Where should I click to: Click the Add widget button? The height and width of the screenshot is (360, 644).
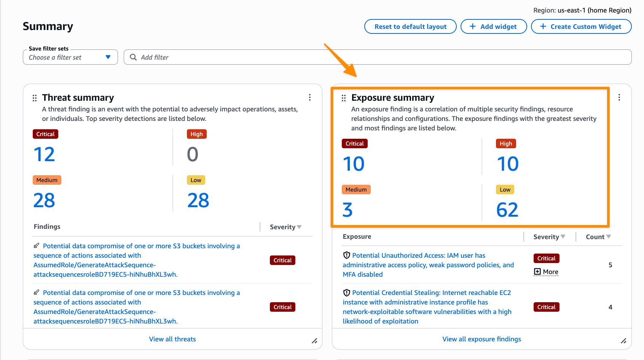click(x=494, y=26)
